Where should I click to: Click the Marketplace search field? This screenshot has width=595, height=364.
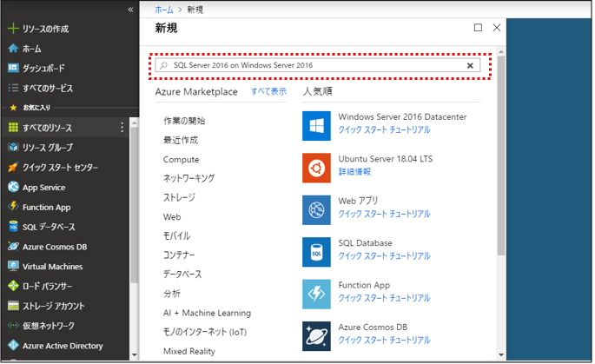[318, 65]
